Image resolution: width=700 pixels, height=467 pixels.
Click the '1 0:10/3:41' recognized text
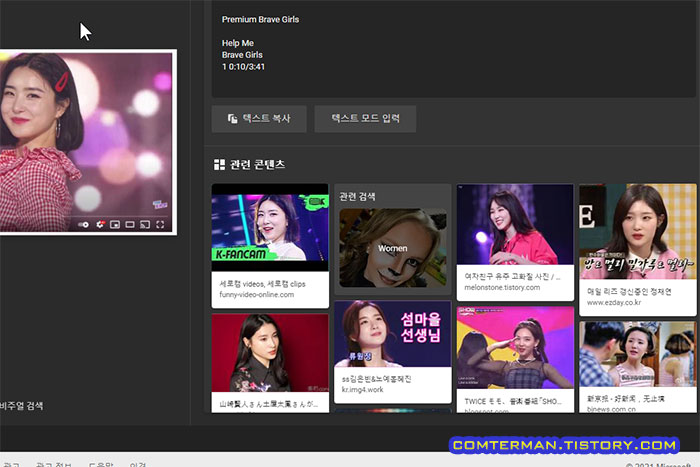[243, 67]
